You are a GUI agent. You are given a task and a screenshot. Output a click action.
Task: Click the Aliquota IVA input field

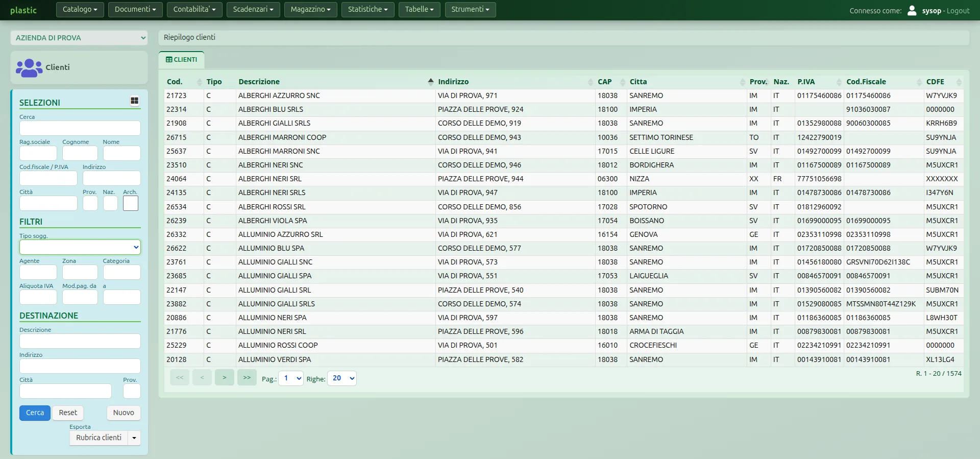[x=38, y=297]
